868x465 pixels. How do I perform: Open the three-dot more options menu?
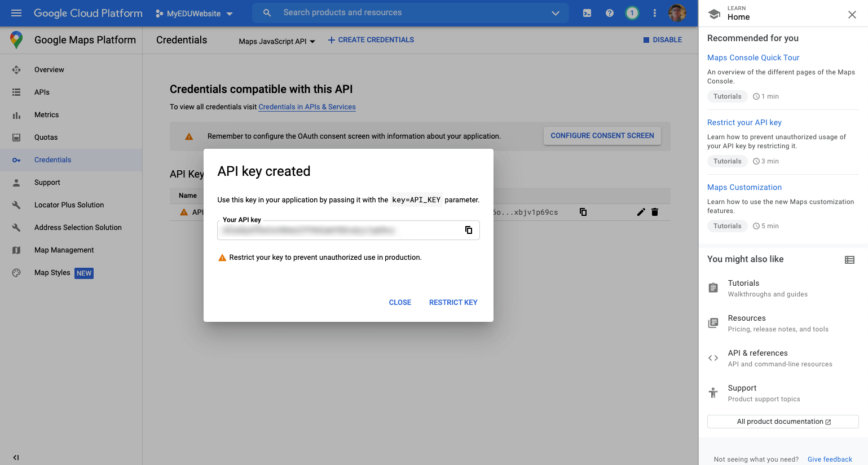point(654,13)
